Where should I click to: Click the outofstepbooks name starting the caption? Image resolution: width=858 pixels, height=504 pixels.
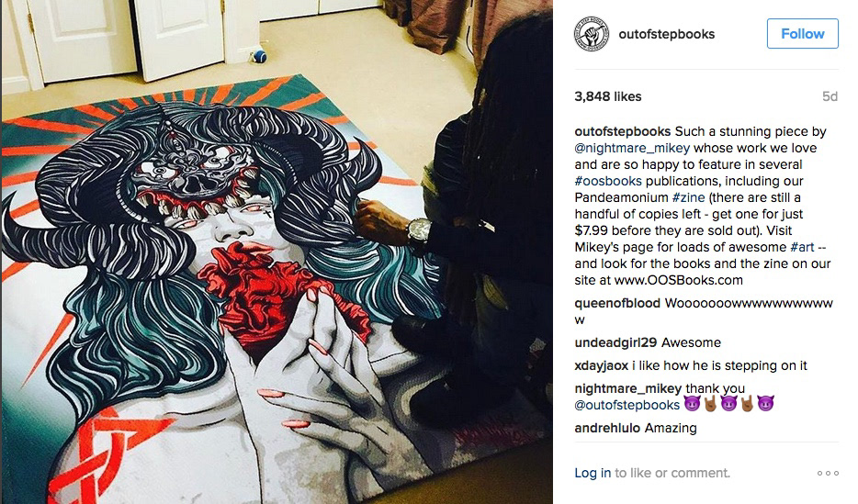click(622, 132)
